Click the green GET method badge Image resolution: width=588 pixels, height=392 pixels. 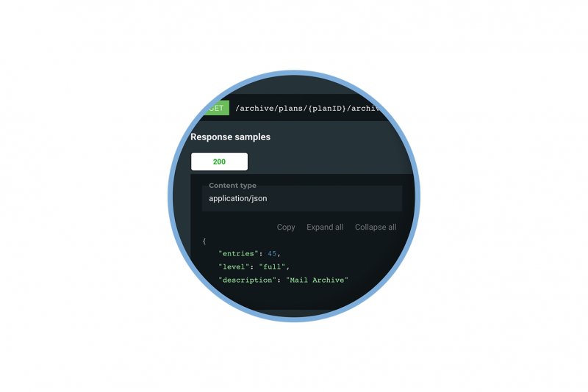(x=216, y=108)
